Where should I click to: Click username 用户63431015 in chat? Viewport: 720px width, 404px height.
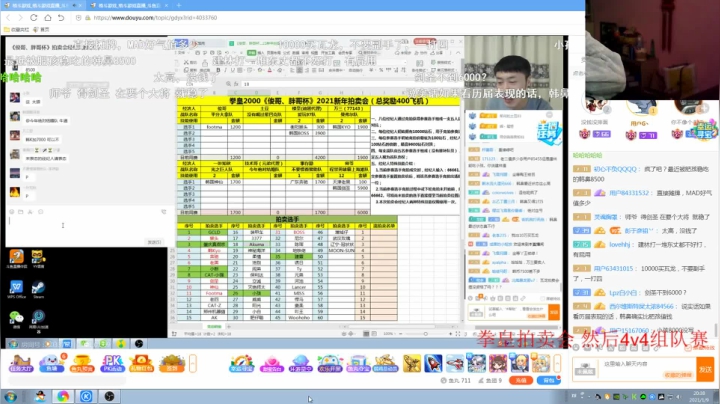point(613,269)
